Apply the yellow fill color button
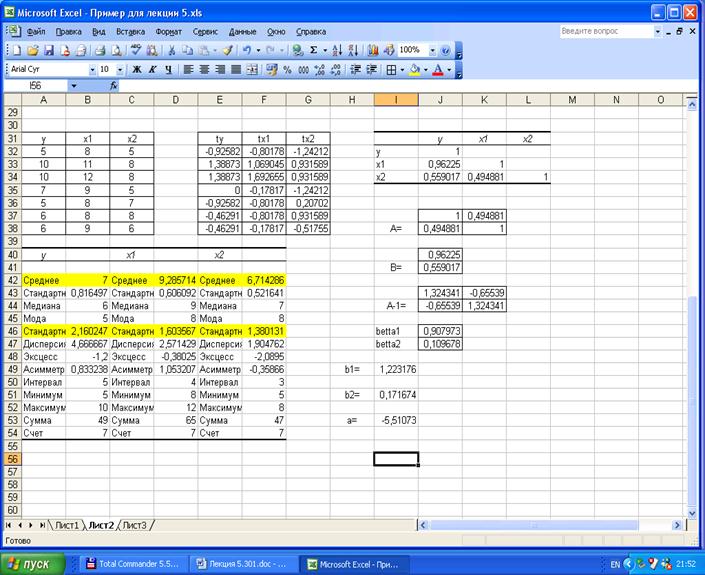 [x=415, y=70]
